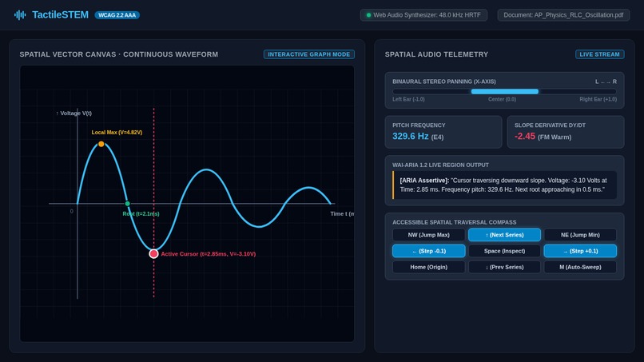Click the Space (Inspect) button

click(x=504, y=251)
